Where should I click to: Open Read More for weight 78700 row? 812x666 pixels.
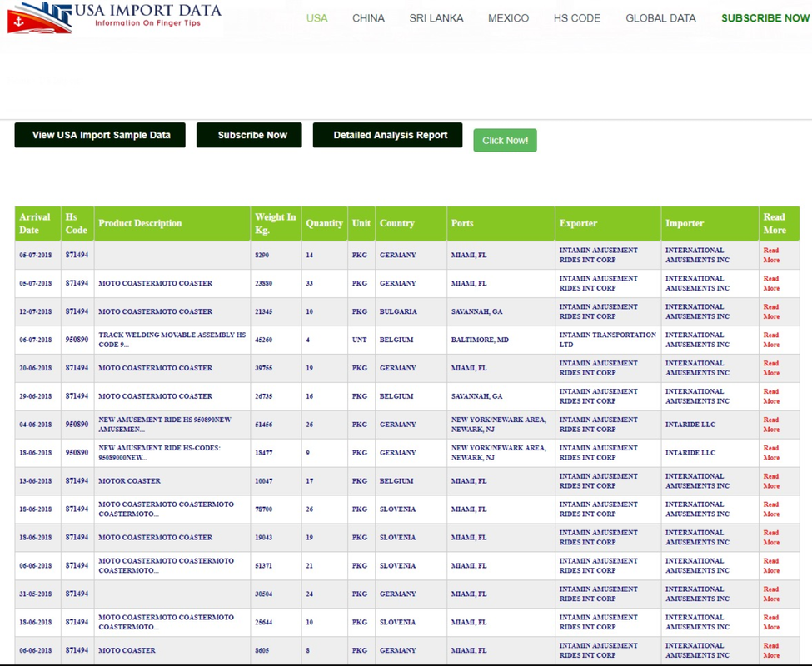tap(771, 509)
